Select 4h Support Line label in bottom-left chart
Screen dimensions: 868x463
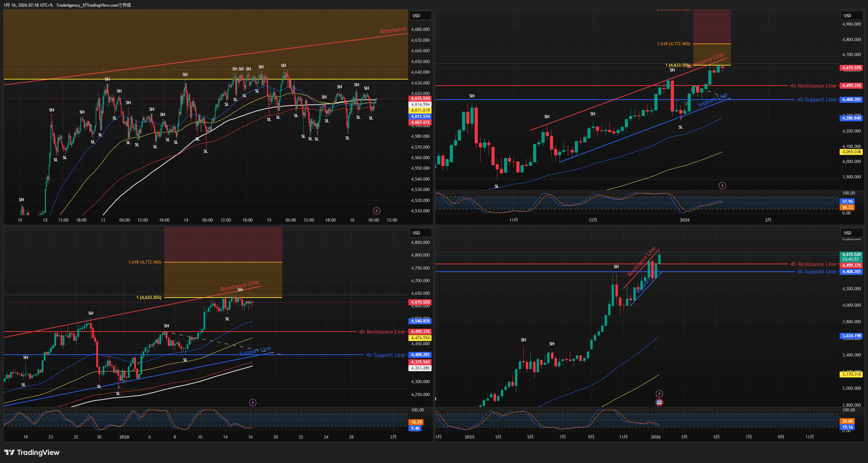coord(385,355)
